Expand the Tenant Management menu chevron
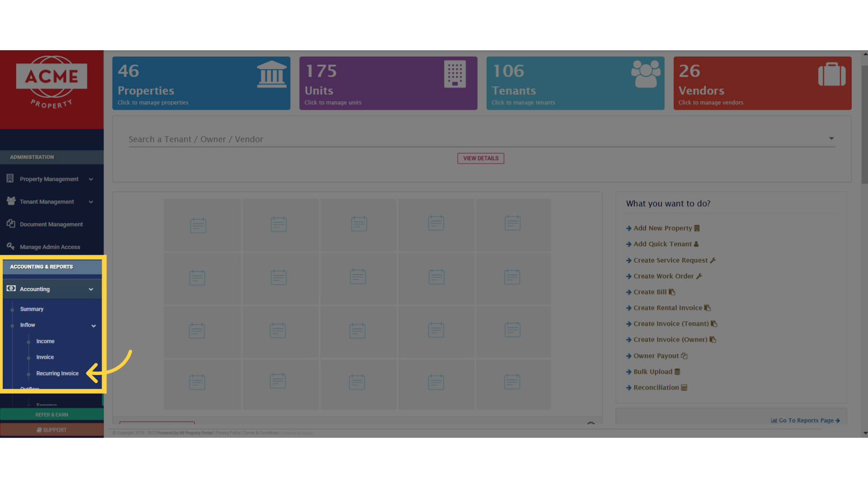 [x=91, y=202]
